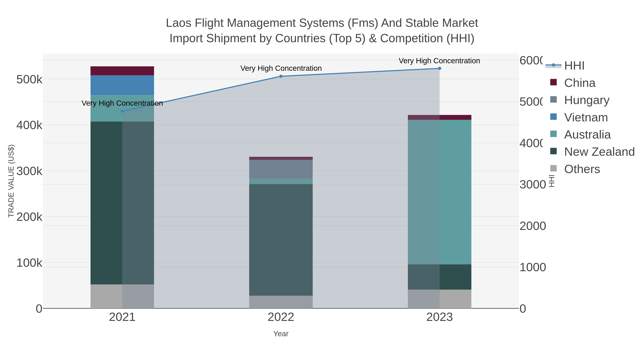
Task: Click the 2022 Very High Concentration annotation
Action: pos(281,68)
